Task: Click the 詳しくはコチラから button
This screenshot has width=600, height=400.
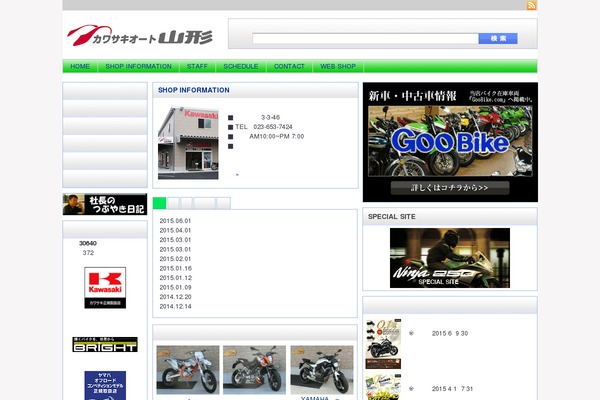Action: [450, 188]
